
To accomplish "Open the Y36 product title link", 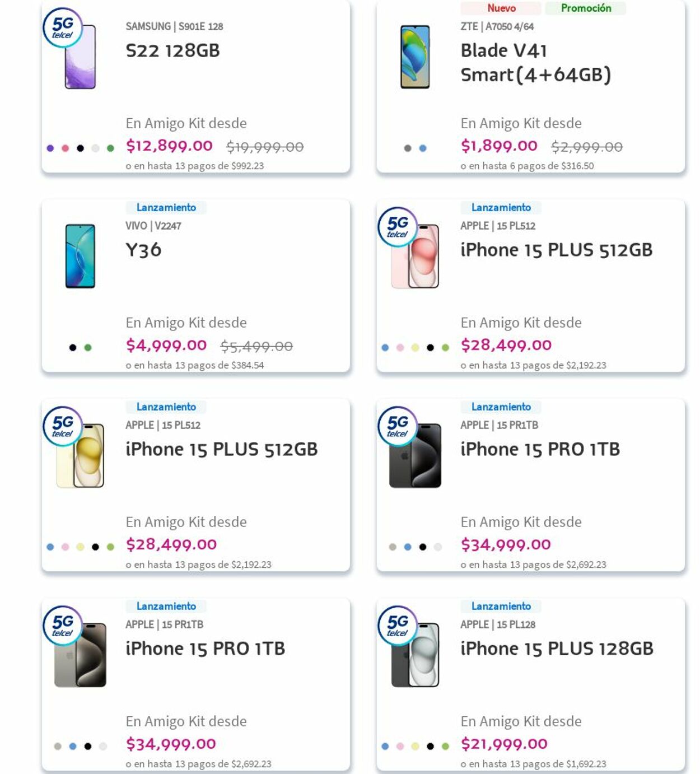I will 143,250.
